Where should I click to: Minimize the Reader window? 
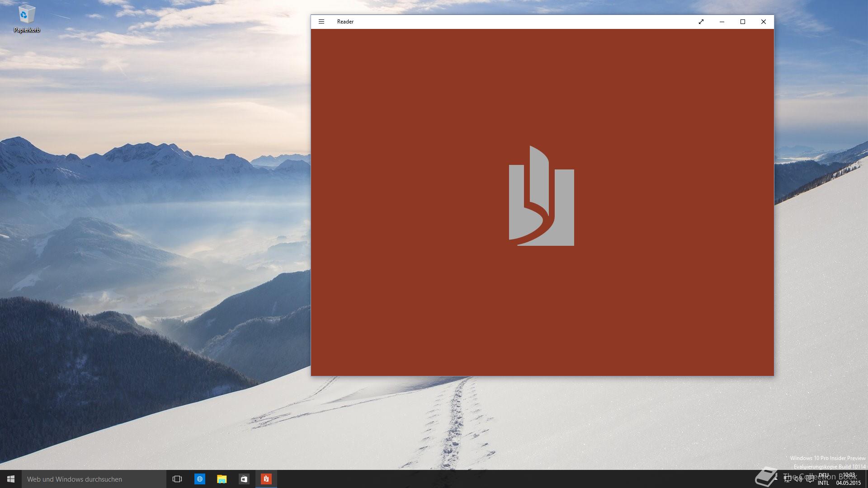[722, 22]
